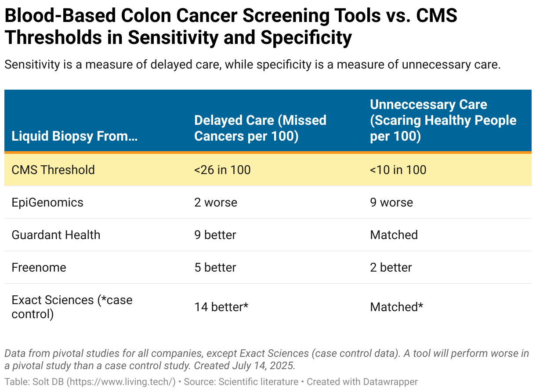
Task: Click the 'Unneccessary Care' column header
Action: pos(443,120)
